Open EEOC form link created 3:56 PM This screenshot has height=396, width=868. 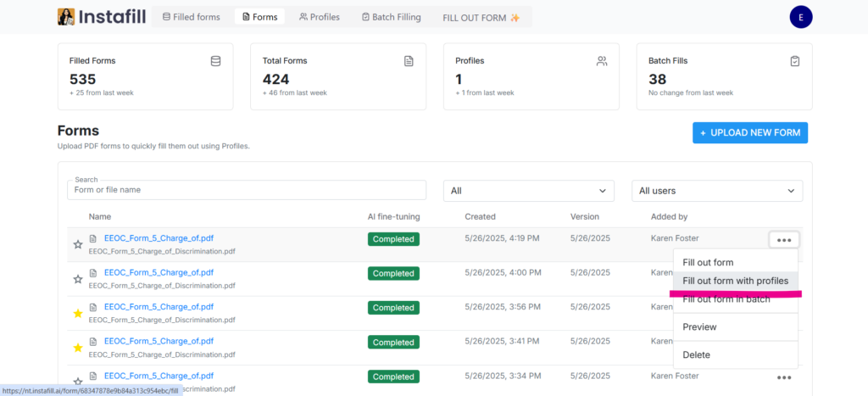point(159,307)
